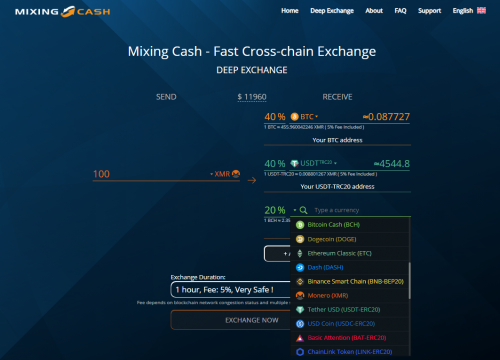Select Binance Smart Chain (BNB-BEP20)
This screenshot has height=360, width=500.
[x=349, y=282]
